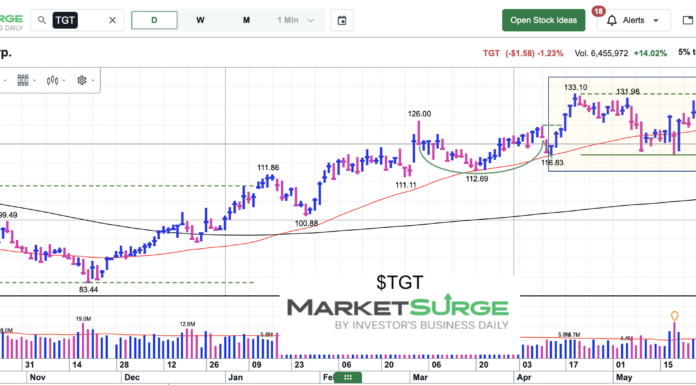The width and height of the screenshot is (696, 385).
Task: Open chart settings gear icon
Action: pos(82,80)
